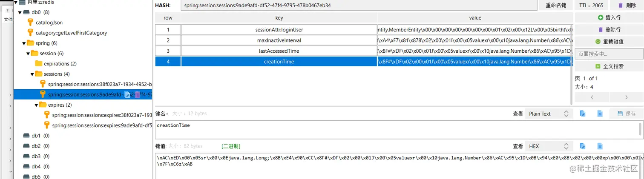Click the value cell of maxInactiveInterval row
Viewport: 644px width, 179px height.
click(475, 40)
